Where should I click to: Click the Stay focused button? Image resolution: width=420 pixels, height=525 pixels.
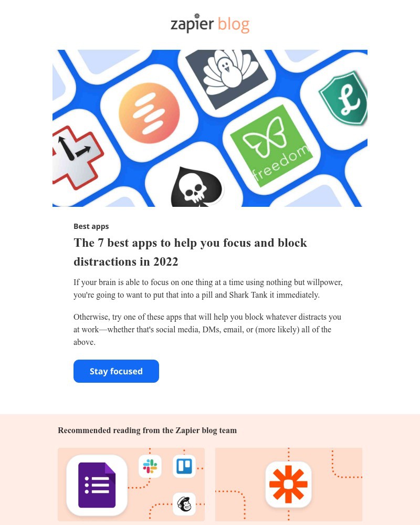pos(116,371)
